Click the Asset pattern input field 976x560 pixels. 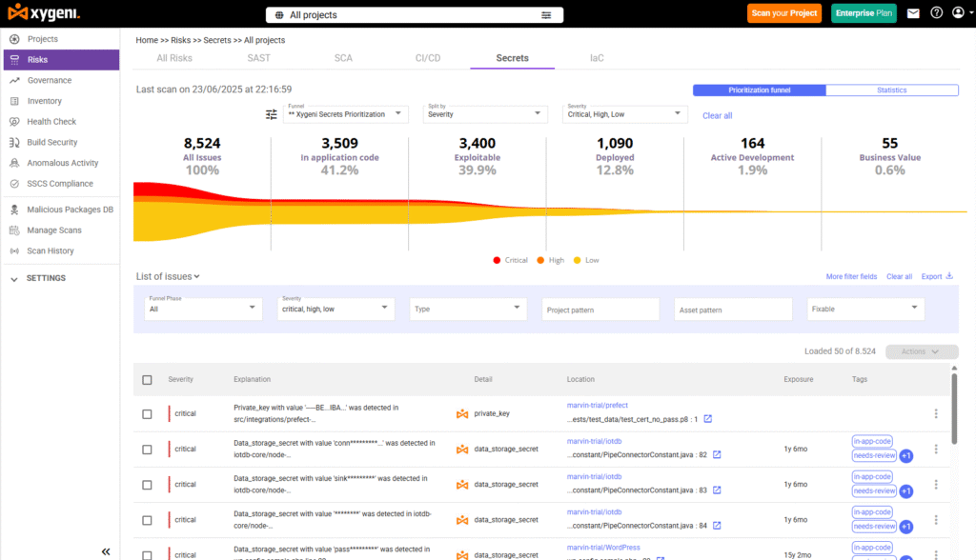(x=733, y=310)
